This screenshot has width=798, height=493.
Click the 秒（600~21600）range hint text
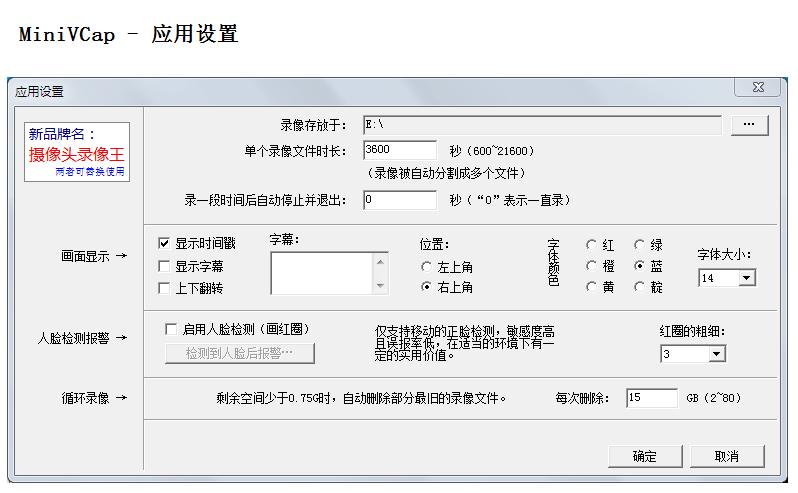pyautogui.click(x=492, y=151)
